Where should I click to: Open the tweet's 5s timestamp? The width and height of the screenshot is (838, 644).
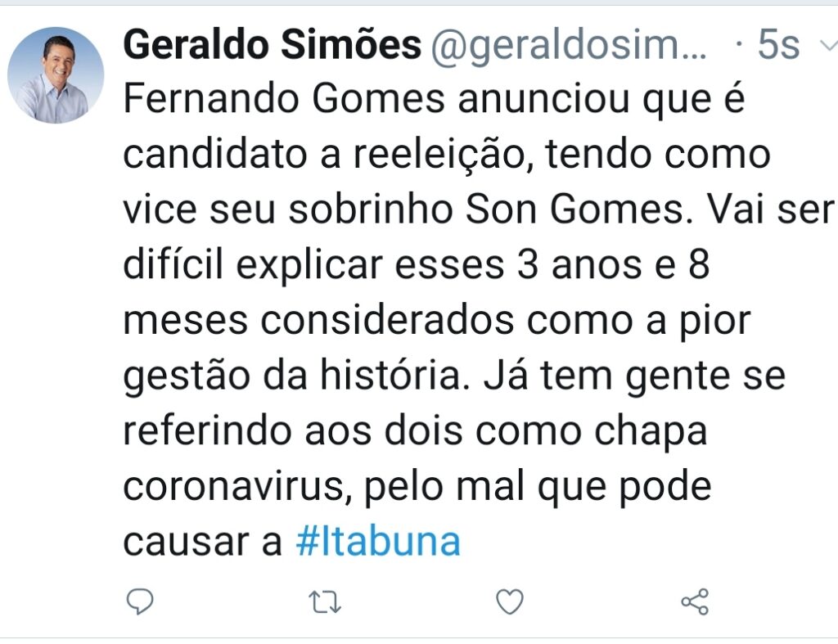[x=777, y=47]
